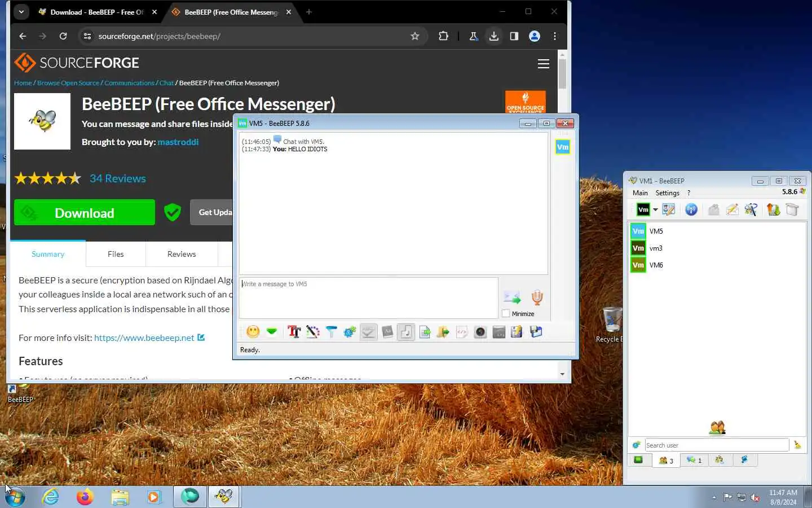Switch to the green home tab in BeeBEEP
This screenshot has width=812, height=508.
638,460
